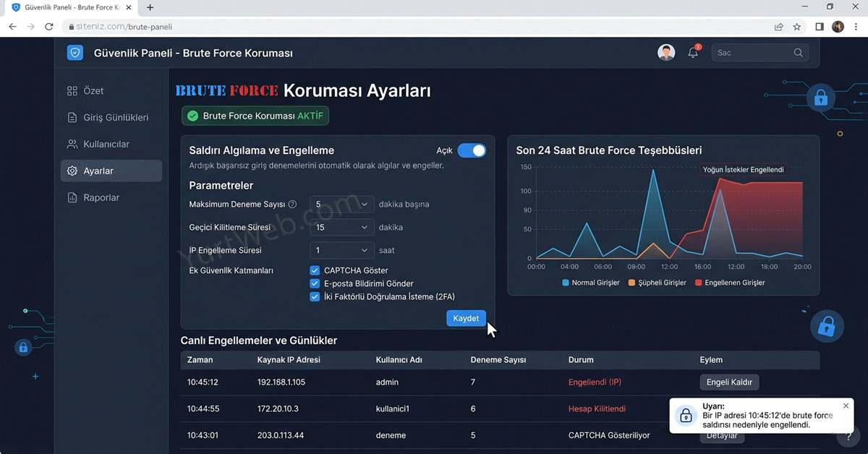Click username admin in the table
868x454 pixels.
click(388, 382)
